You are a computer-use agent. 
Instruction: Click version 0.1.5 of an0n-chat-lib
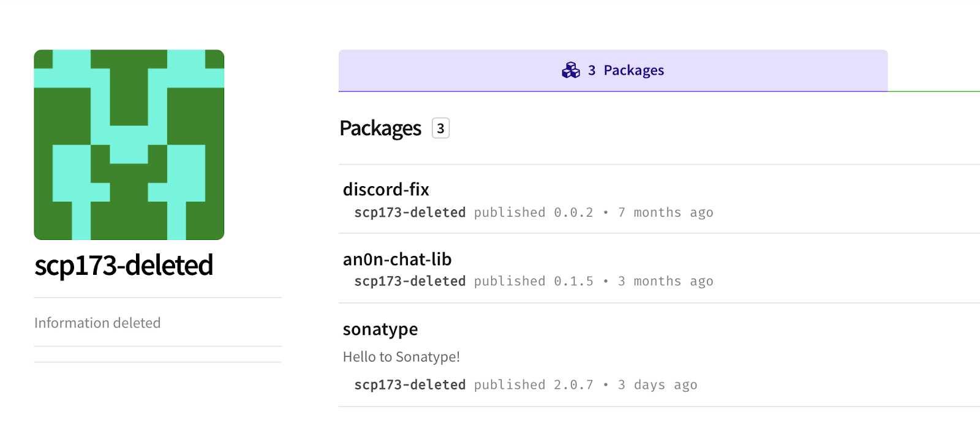point(573,281)
